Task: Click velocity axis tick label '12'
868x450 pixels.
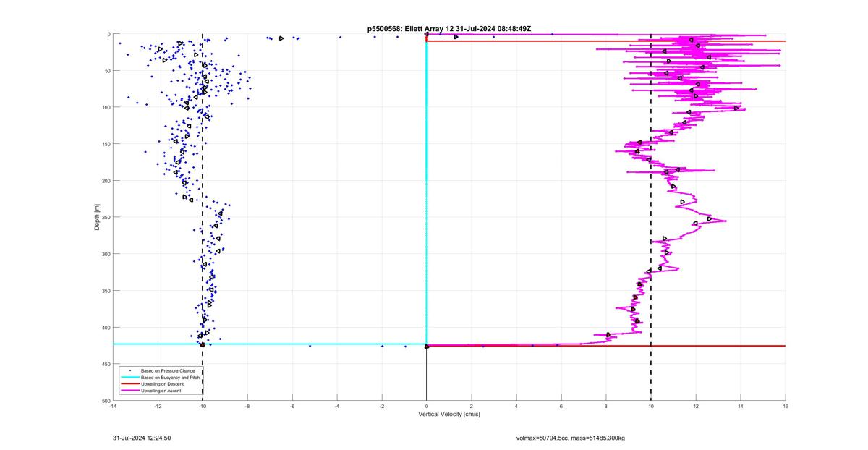Action: click(x=696, y=407)
